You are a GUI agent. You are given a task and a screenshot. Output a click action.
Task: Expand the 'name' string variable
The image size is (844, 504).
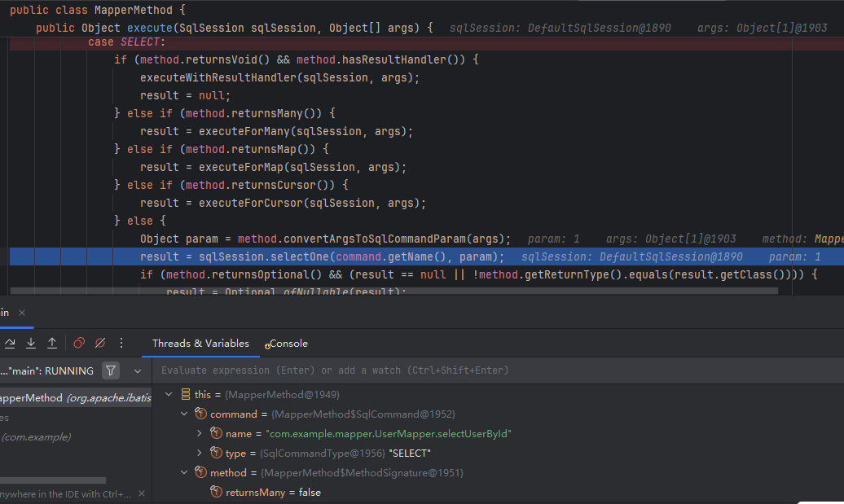coord(199,433)
